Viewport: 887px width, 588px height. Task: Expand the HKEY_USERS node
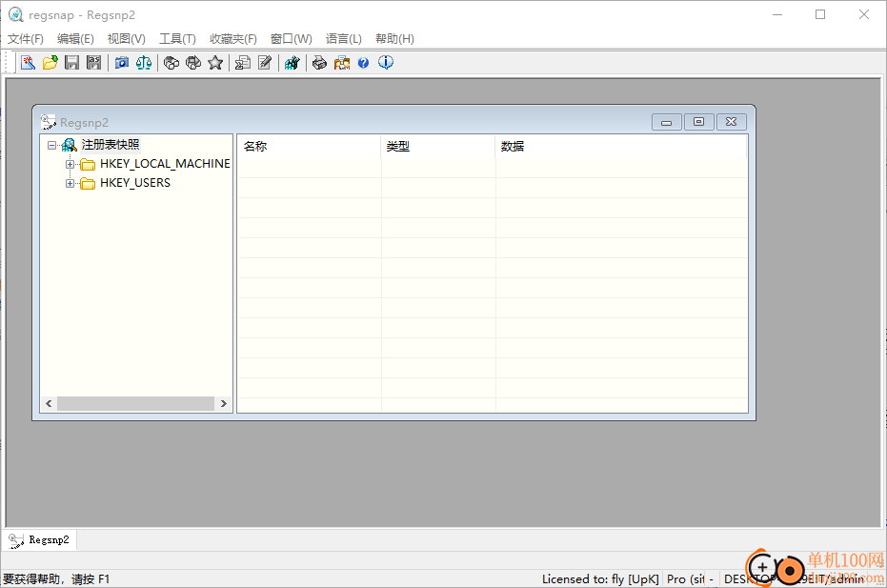71,183
